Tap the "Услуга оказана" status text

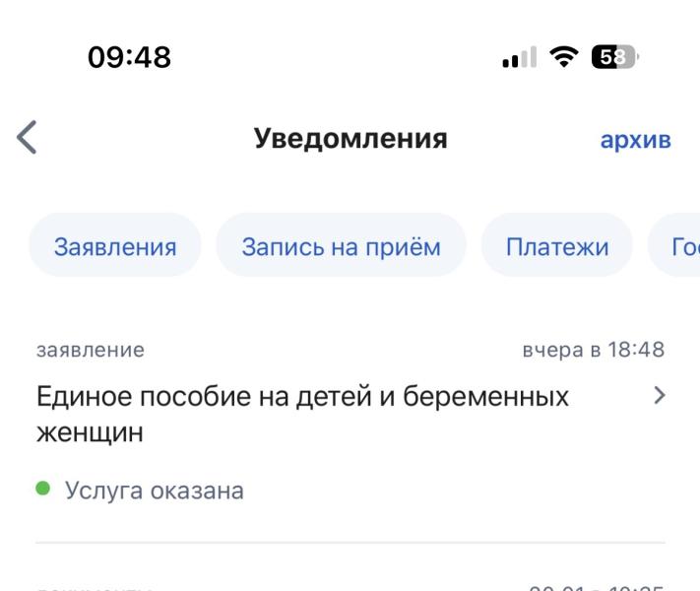tap(155, 491)
